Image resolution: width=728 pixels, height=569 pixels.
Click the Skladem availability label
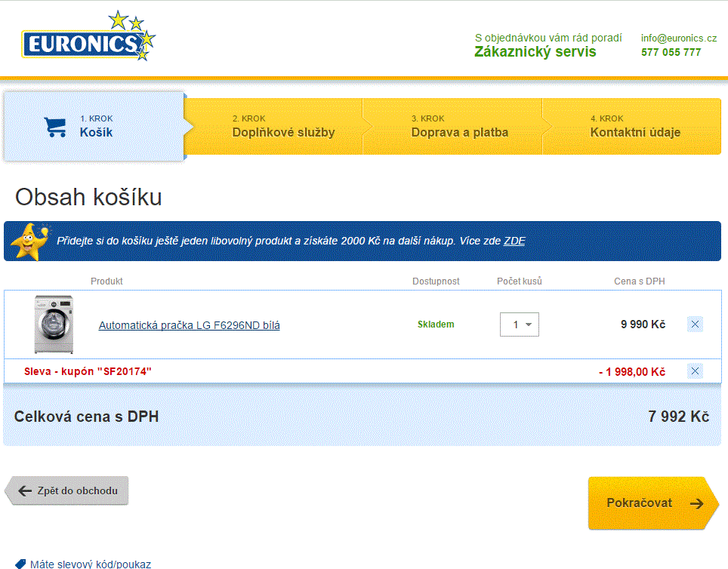[x=436, y=324]
